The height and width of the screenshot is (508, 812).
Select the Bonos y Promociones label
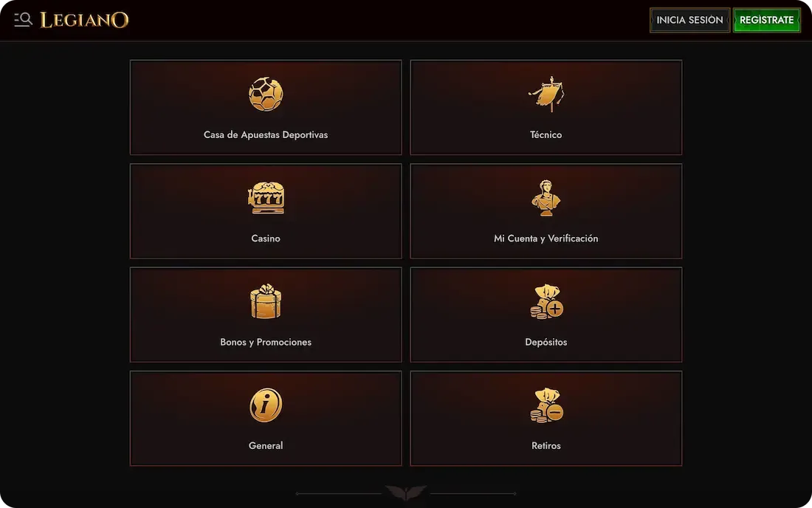point(266,342)
